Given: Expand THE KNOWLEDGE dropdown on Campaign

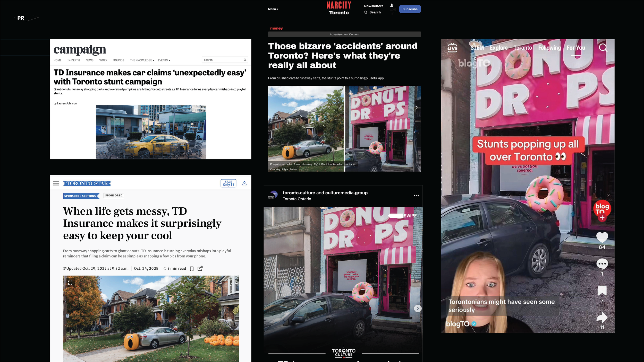Looking at the screenshot, I should [142, 60].
